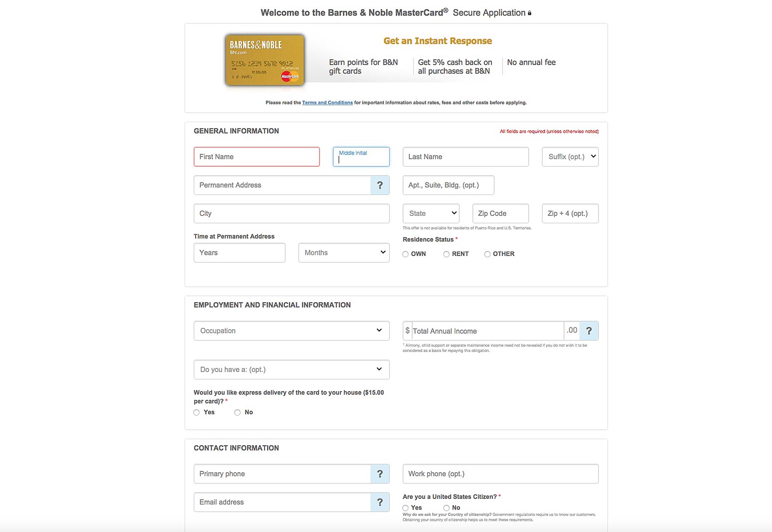Screen dimensions: 772x532
Task: Click the No annual fee text
Action: (531, 62)
